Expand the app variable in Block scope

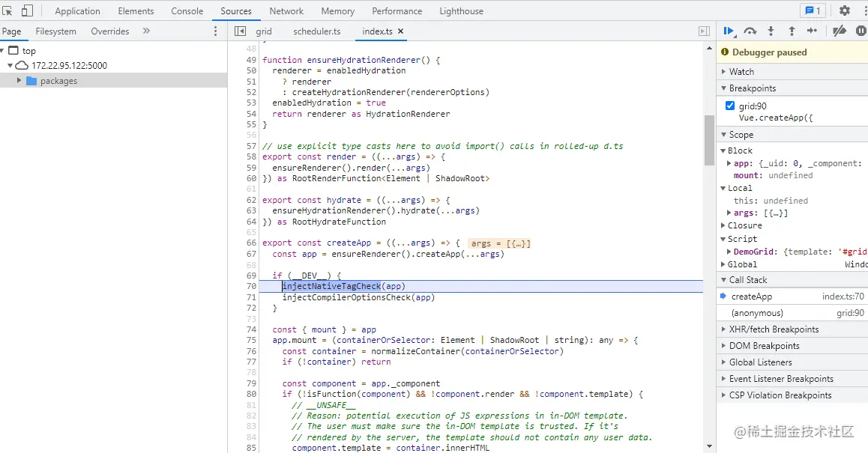729,163
